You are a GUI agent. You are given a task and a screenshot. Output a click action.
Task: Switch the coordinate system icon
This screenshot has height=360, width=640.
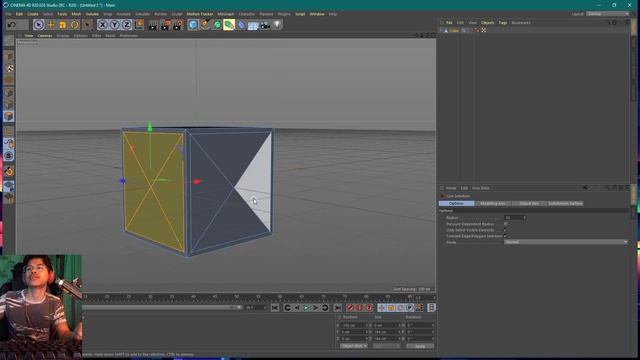pos(139,25)
